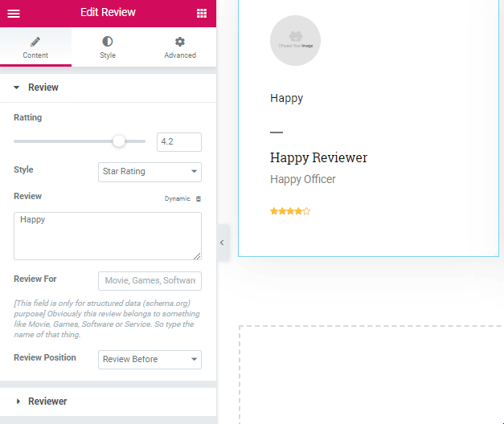Click the Edit Review panel title
Image resolution: width=504 pixels, height=424 pixels.
[x=108, y=12]
